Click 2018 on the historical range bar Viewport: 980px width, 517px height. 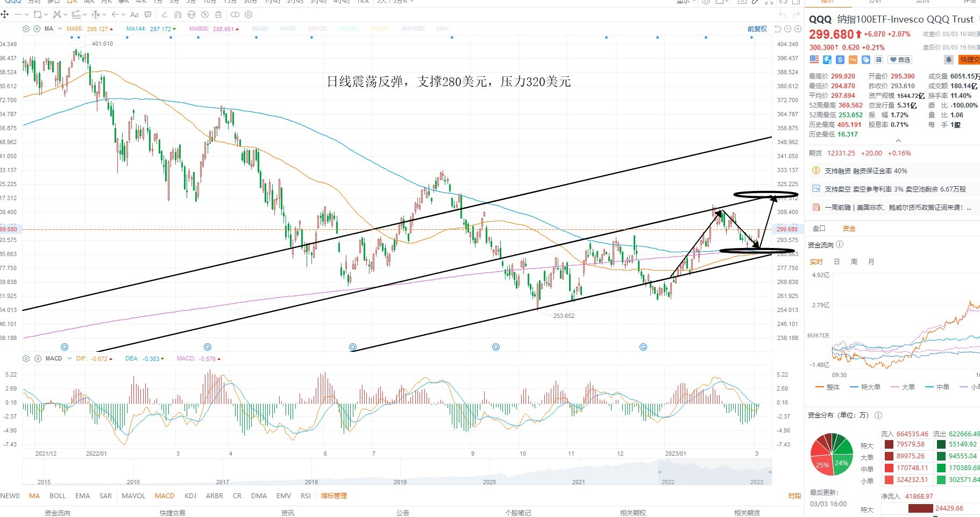click(x=311, y=482)
